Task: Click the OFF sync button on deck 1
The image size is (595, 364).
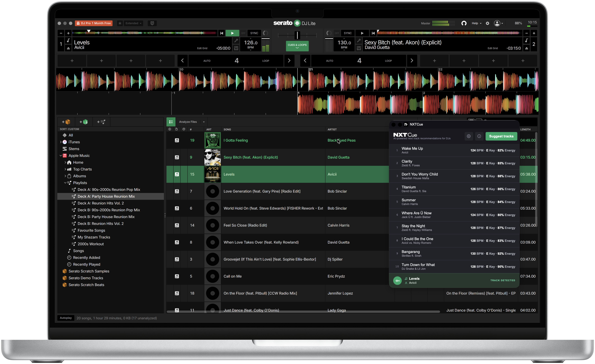Action: [x=243, y=33]
